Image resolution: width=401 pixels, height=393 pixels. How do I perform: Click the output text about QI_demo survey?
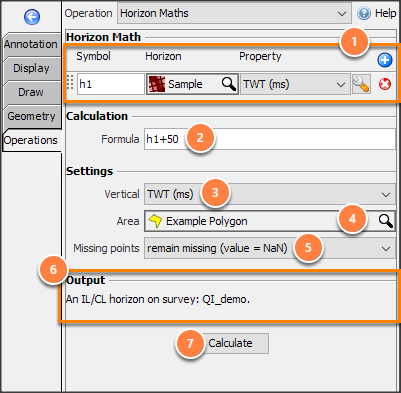(x=158, y=299)
